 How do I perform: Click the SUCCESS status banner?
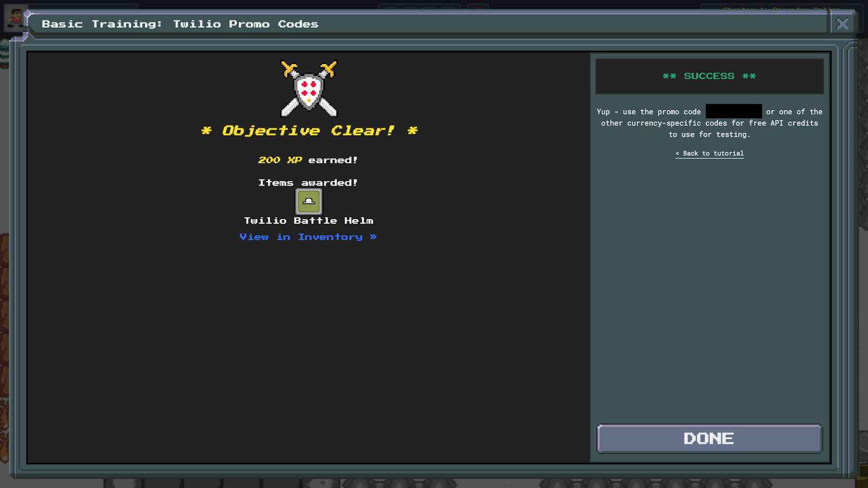(710, 76)
